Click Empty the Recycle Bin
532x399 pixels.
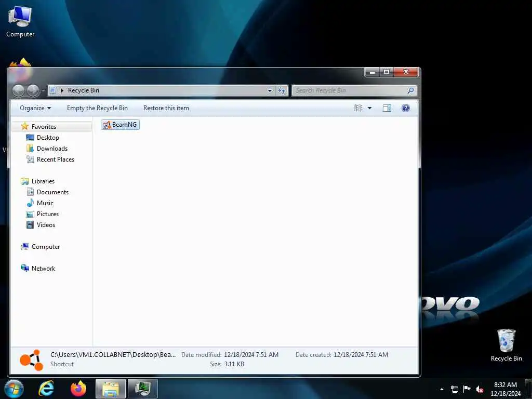(97, 108)
